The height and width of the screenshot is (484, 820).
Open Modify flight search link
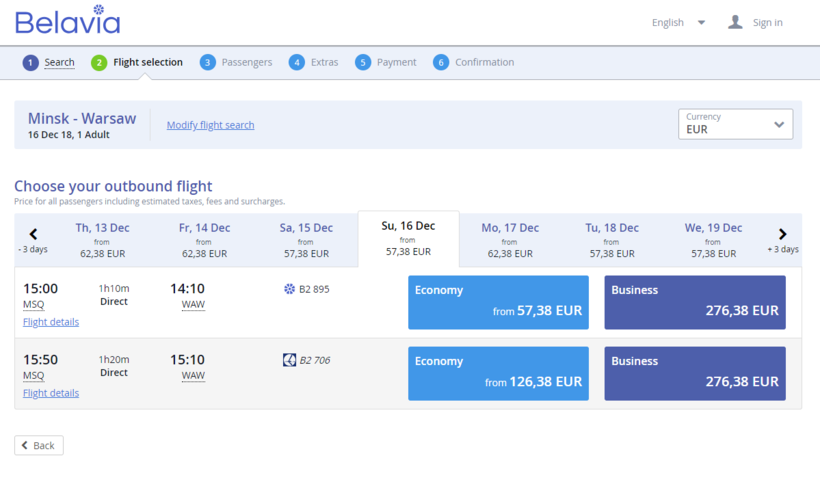point(210,125)
